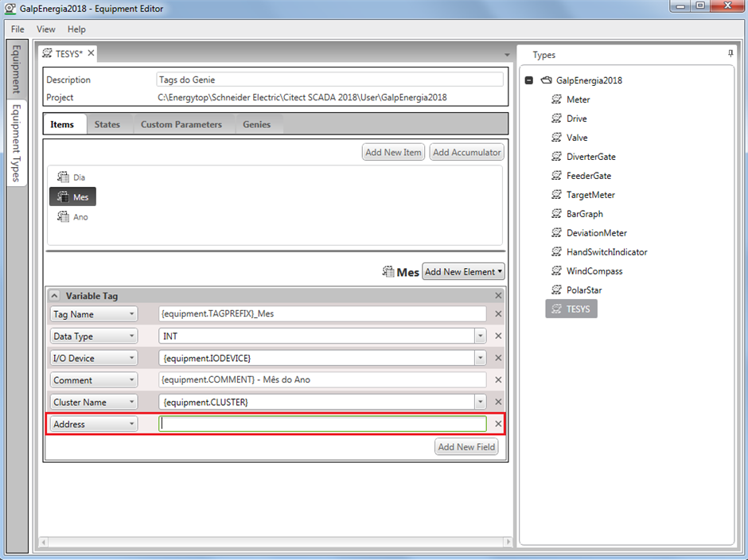Open the Equipment side tab
Image resolution: width=748 pixels, height=560 pixels.
click(16, 69)
